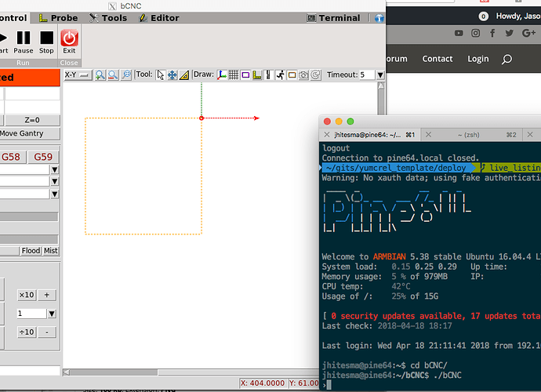Toggle the probe display icon
Viewport: 541px width, 392px height.
(x=268, y=75)
